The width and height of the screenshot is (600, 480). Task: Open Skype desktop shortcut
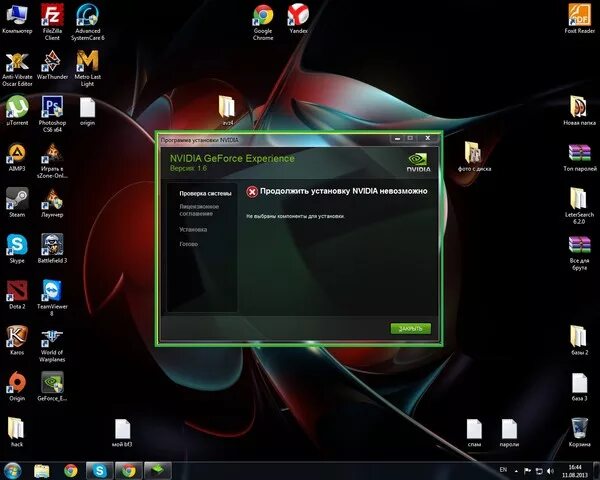click(17, 249)
